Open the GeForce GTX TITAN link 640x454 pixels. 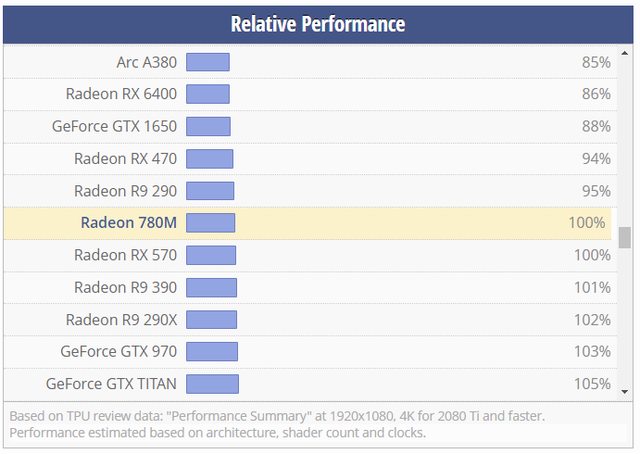point(111,383)
